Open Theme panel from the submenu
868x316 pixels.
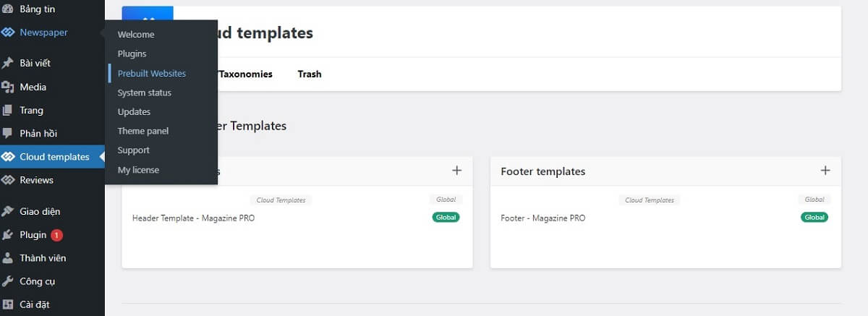(x=142, y=131)
